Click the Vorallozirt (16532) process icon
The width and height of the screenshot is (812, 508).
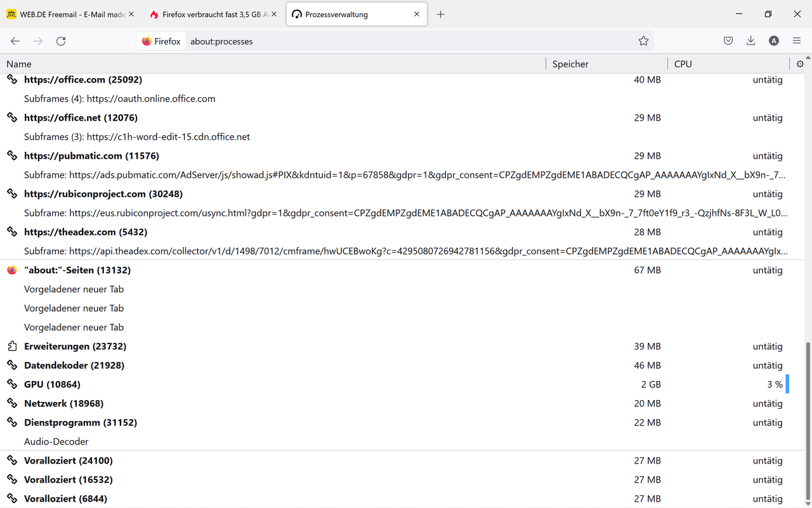click(x=12, y=479)
